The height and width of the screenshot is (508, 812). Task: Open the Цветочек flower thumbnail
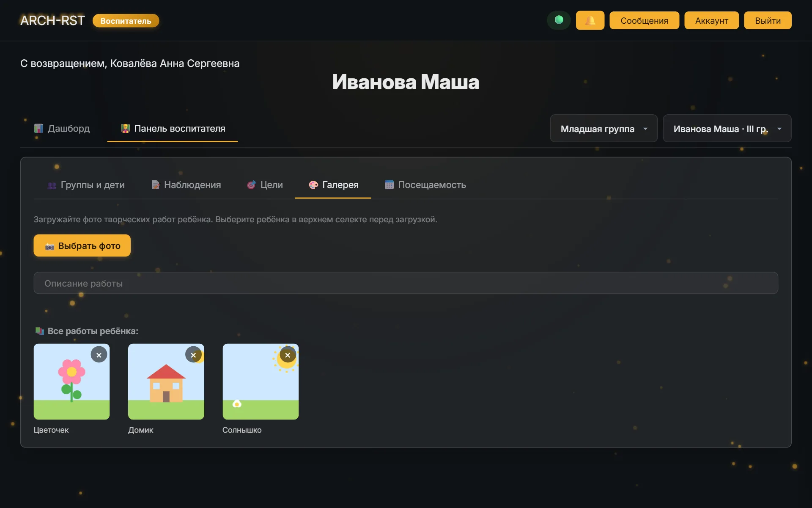[71, 381]
